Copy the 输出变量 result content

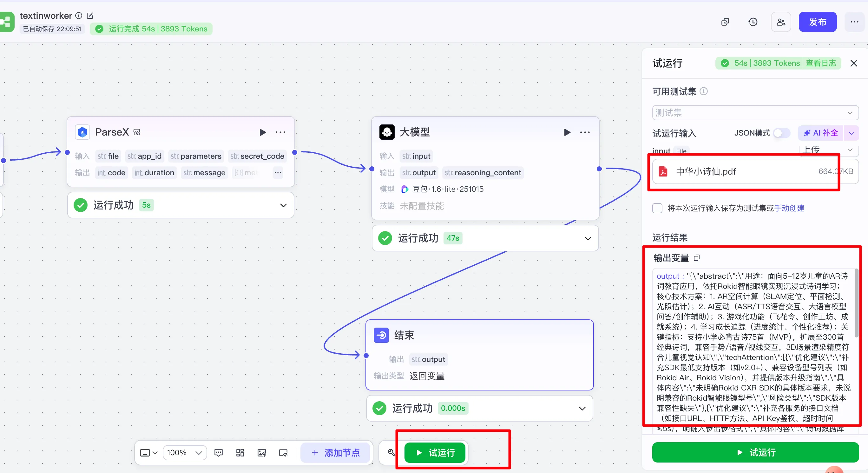pos(696,258)
